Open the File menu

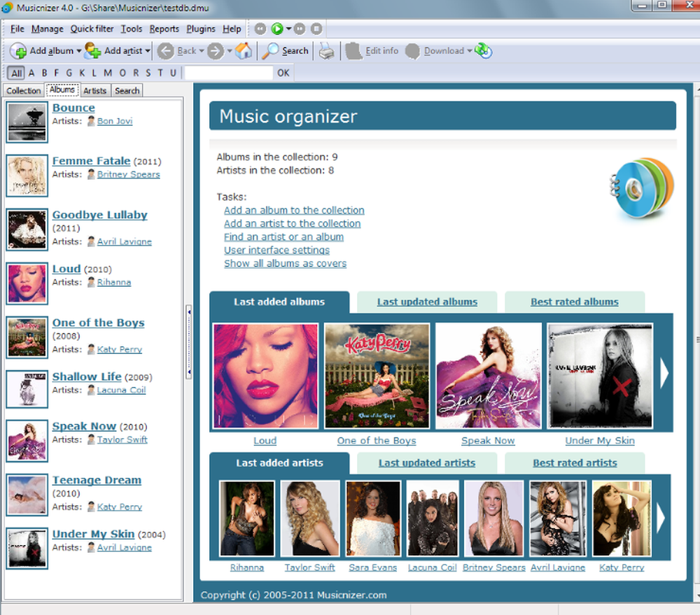17,29
